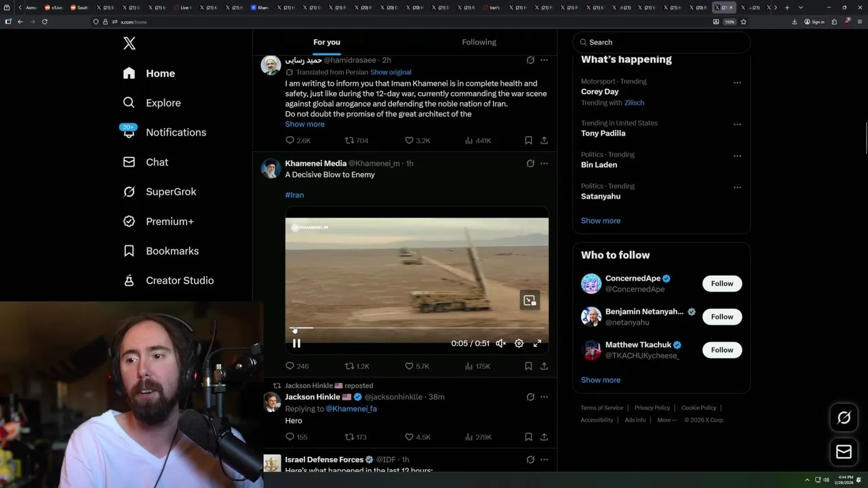The image size is (868, 488).
Task: Open more options on hamidrasaee post
Action: 544,60
